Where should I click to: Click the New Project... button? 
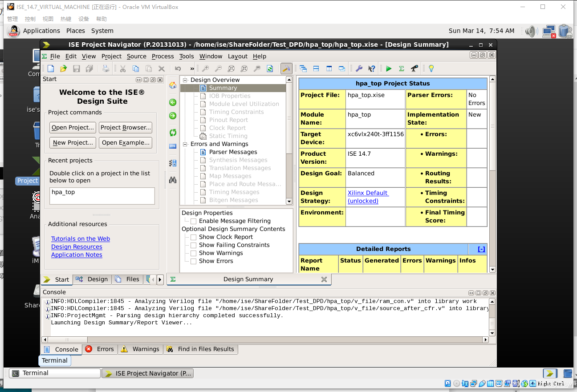point(73,143)
